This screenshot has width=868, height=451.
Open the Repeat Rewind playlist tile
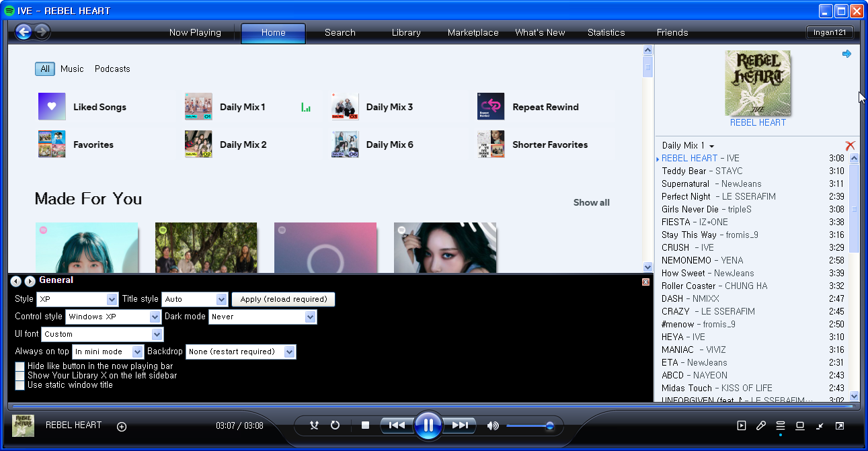pyautogui.click(x=545, y=107)
